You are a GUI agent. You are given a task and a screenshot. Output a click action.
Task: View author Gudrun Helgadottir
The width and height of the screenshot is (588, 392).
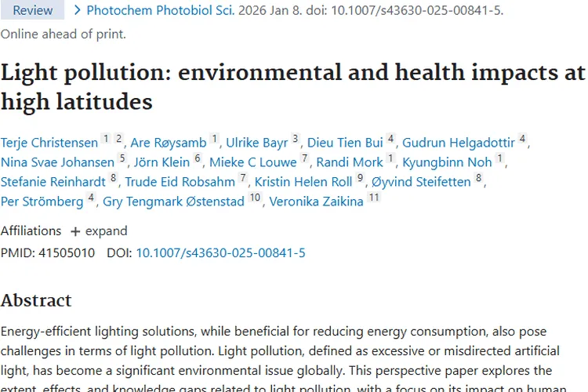[459, 142]
